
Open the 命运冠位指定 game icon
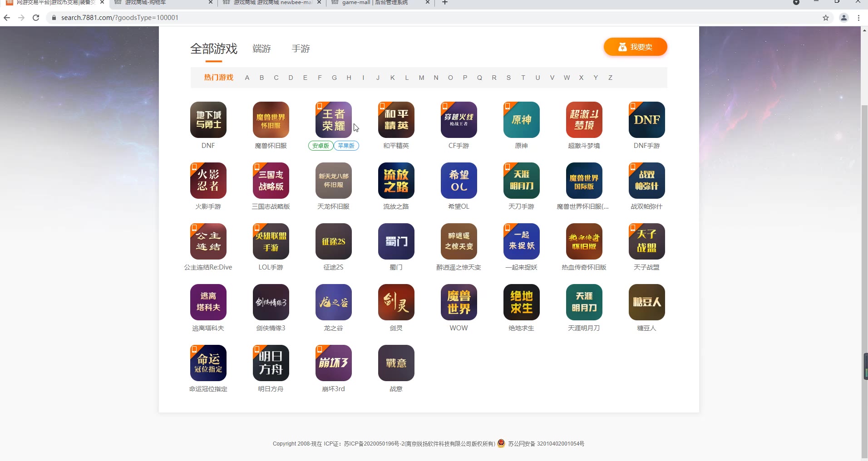pyautogui.click(x=208, y=363)
